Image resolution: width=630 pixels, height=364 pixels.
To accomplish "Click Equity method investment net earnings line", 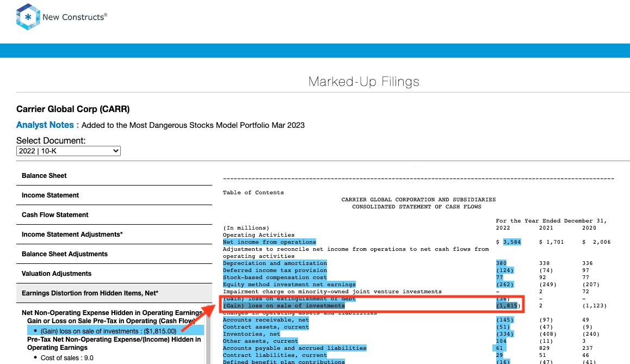I will (x=289, y=285).
